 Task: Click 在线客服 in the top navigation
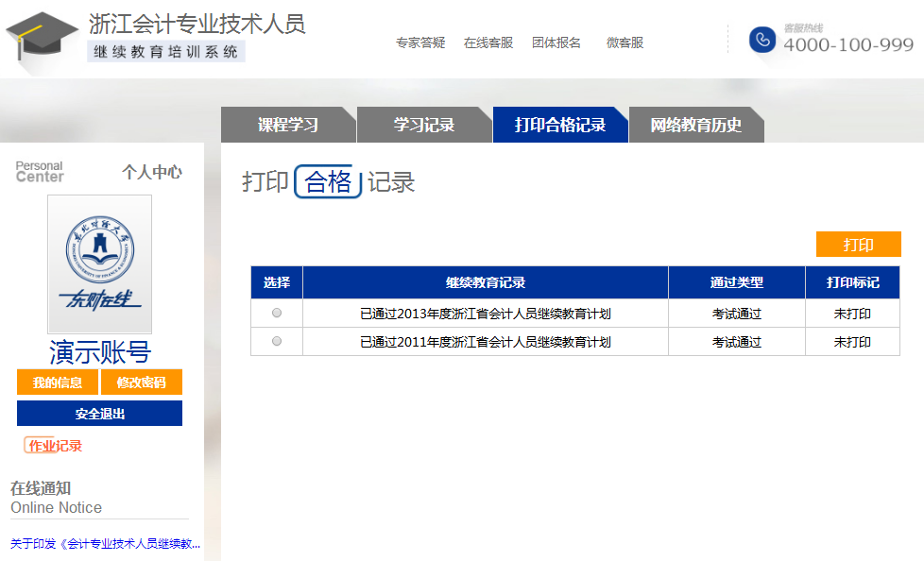(x=488, y=42)
